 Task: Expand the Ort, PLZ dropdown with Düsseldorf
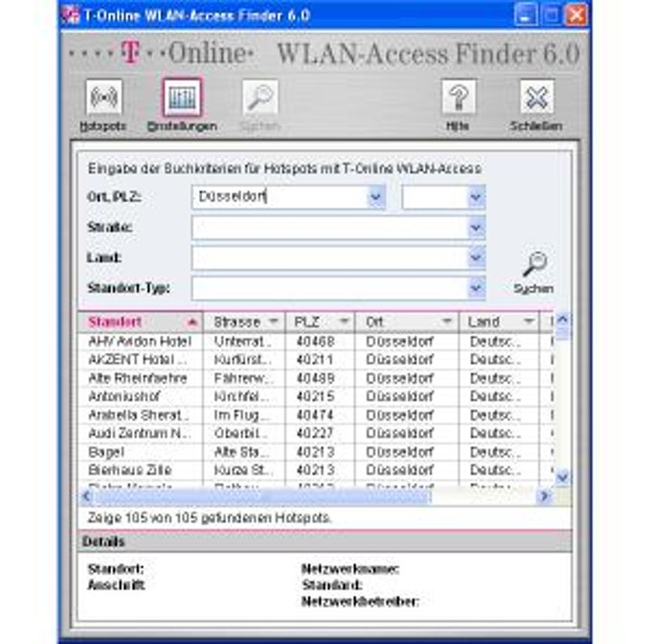[375, 197]
